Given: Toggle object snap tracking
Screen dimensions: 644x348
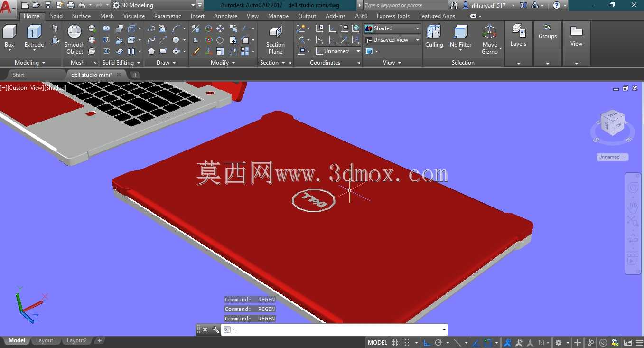Looking at the screenshot, I should click(x=477, y=342).
